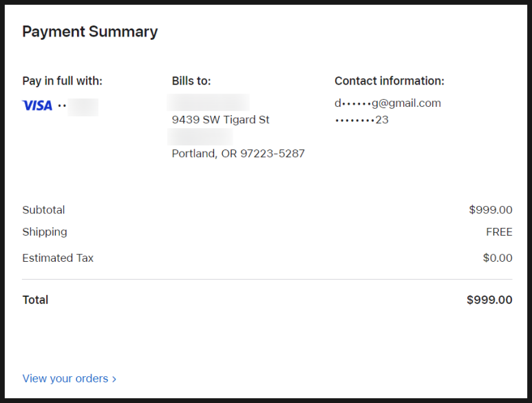532x403 pixels.
Task: Click the blurred card number after VISA
Action: (x=83, y=107)
